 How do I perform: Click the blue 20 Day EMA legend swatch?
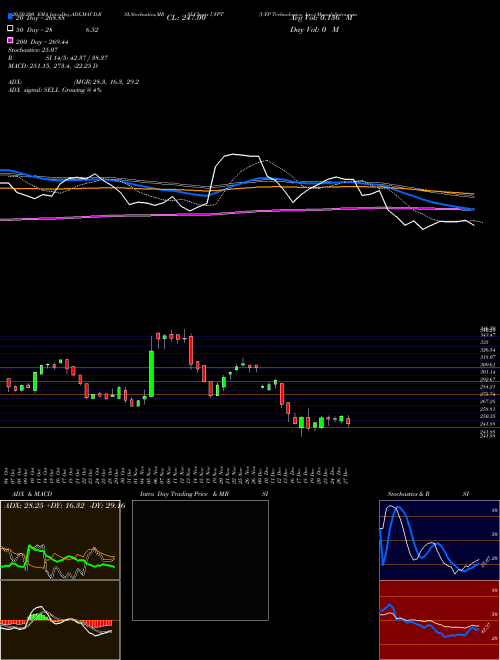pyautogui.click(x=11, y=17)
